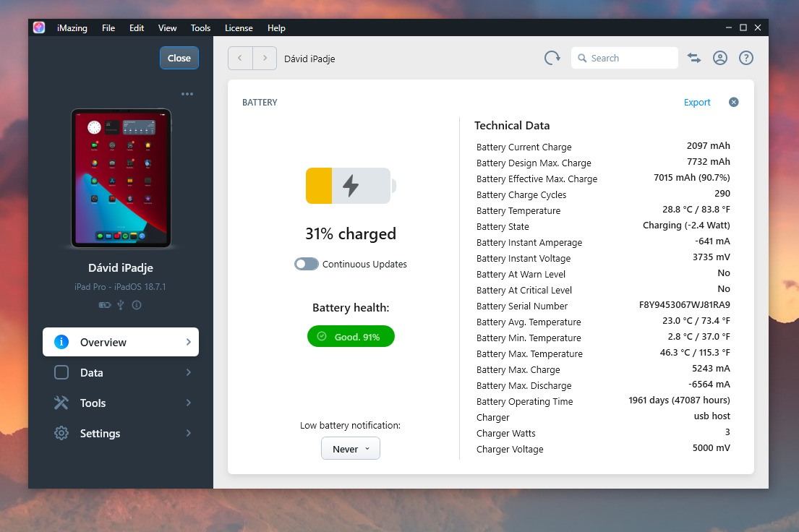
Task: Click the battery serial number F8Y9453067WJ81RA9
Action: point(684,305)
